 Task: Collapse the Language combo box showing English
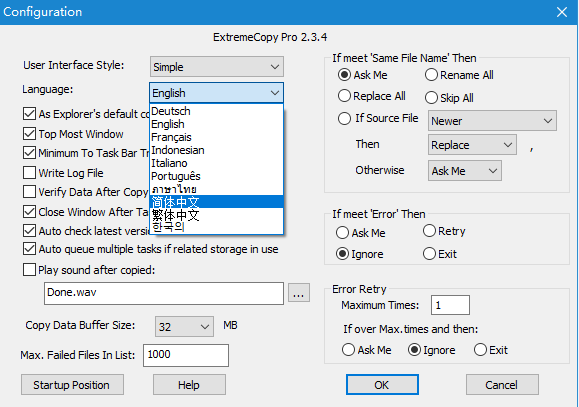point(217,93)
